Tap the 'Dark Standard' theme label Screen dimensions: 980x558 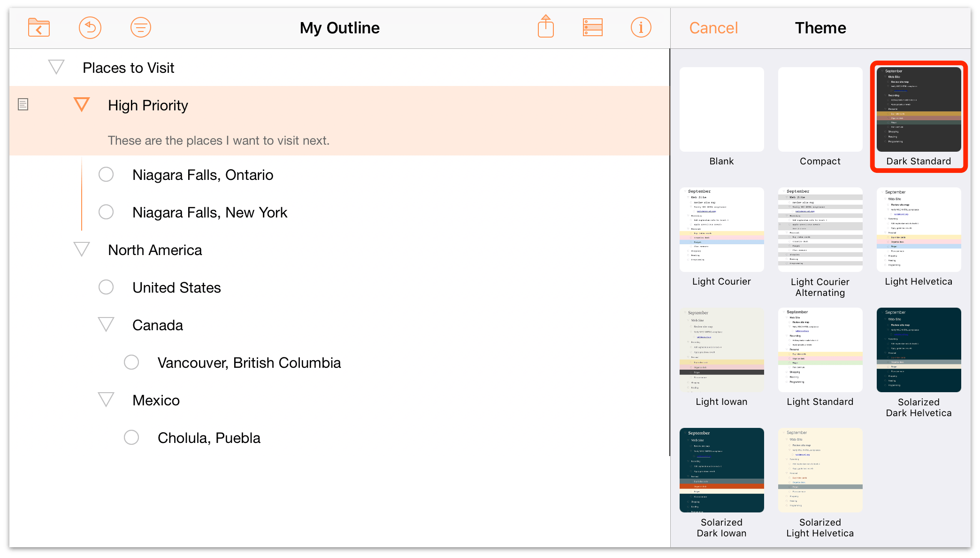919,161
